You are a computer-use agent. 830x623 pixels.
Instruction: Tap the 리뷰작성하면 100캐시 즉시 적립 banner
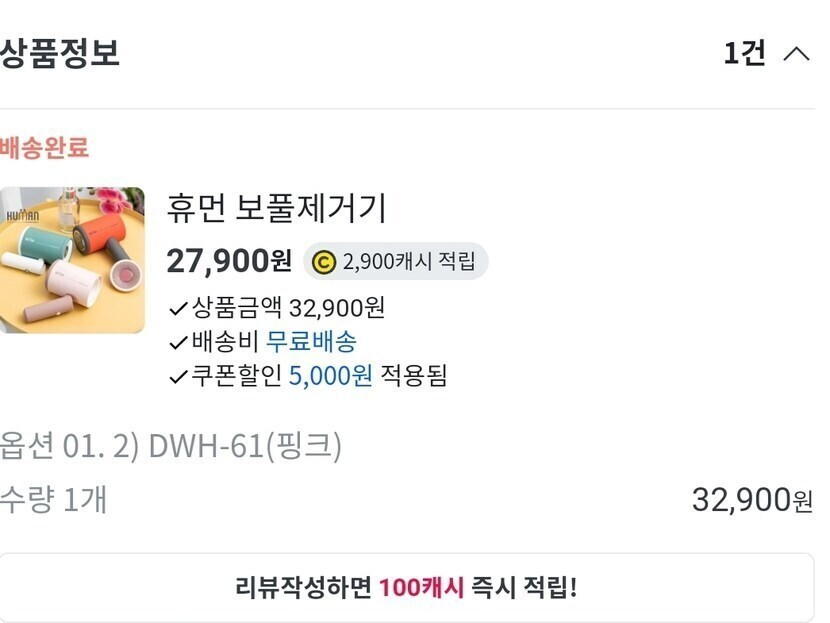[x=407, y=588]
